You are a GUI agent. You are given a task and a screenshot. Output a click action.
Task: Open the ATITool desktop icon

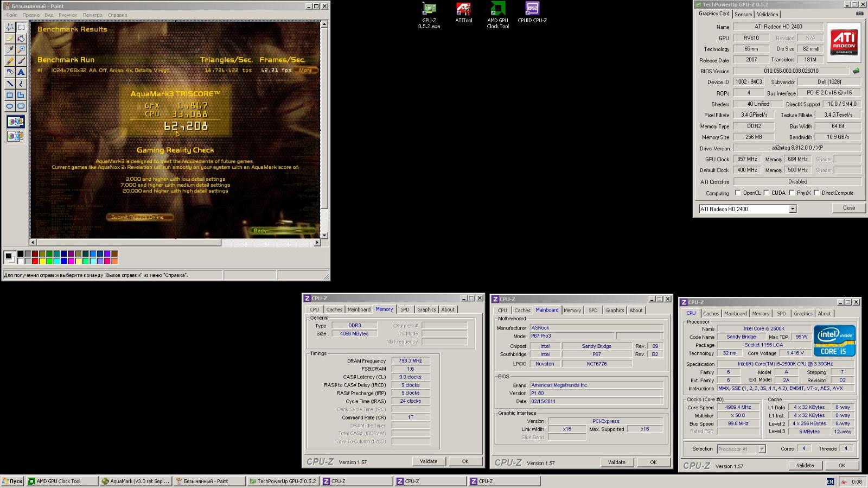coord(463,13)
